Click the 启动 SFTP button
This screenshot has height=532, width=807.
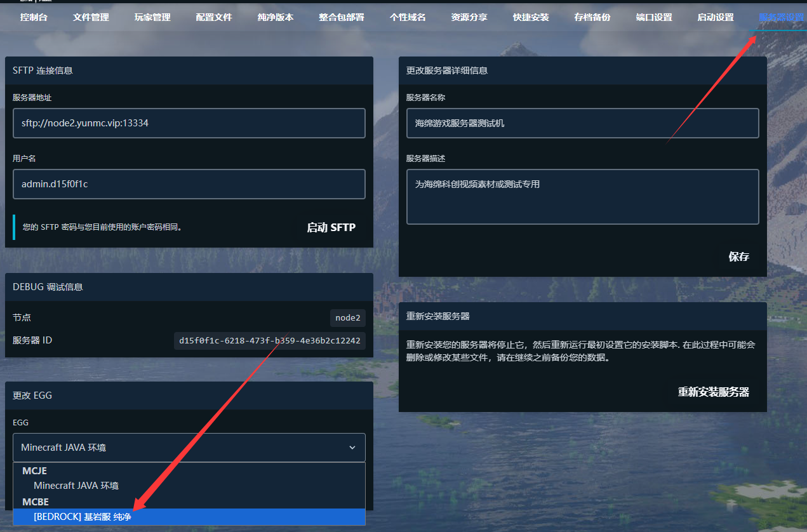click(x=331, y=227)
